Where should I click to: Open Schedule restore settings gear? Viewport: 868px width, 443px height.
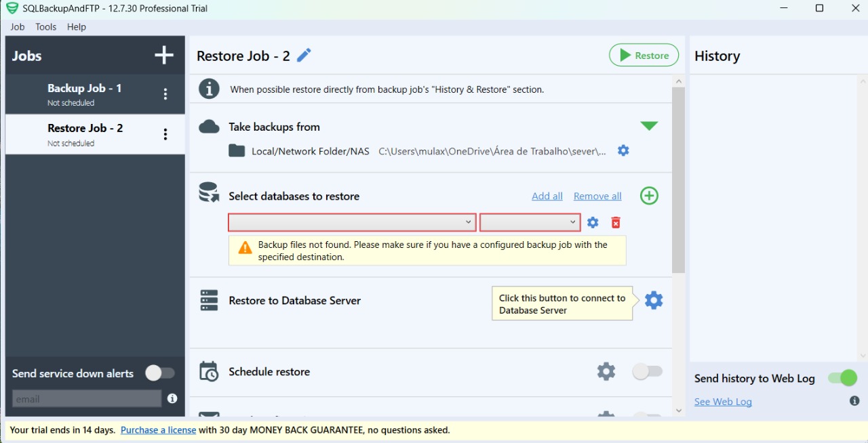606,371
